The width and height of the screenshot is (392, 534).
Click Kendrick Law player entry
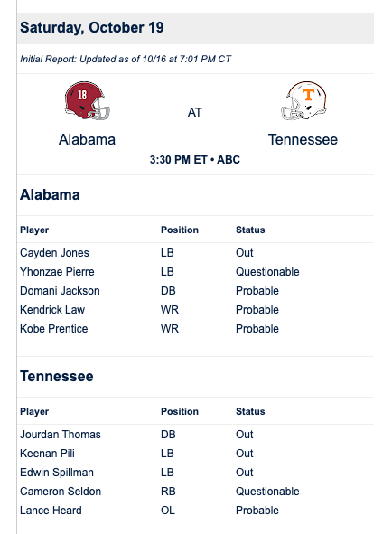pos(52,310)
